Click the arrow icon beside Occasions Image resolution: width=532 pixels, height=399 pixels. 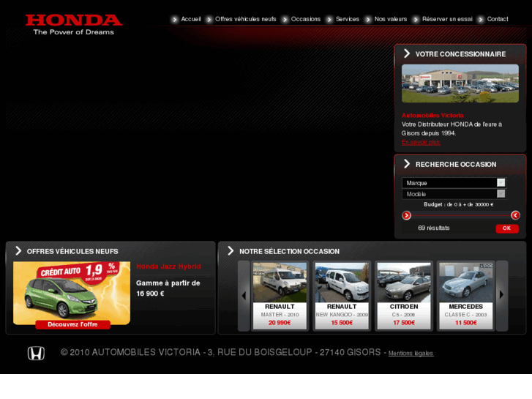click(x=285, y=19)
